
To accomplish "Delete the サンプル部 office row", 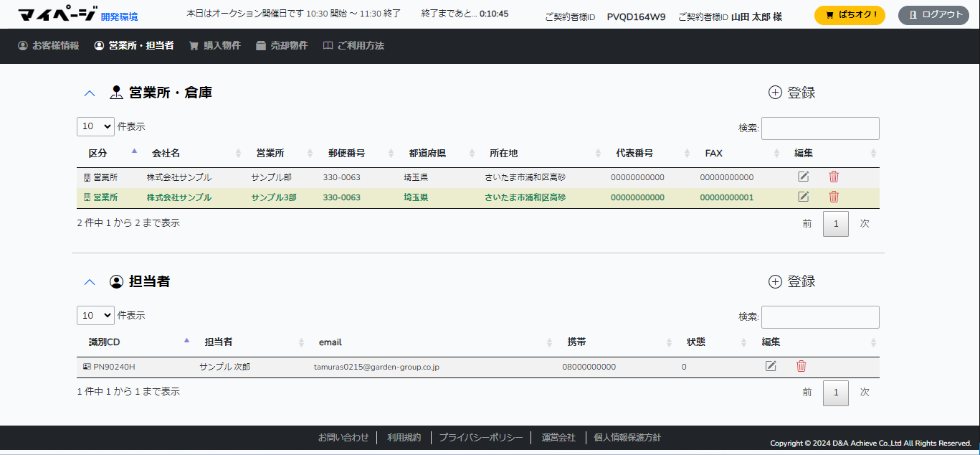I will (834, 177).
